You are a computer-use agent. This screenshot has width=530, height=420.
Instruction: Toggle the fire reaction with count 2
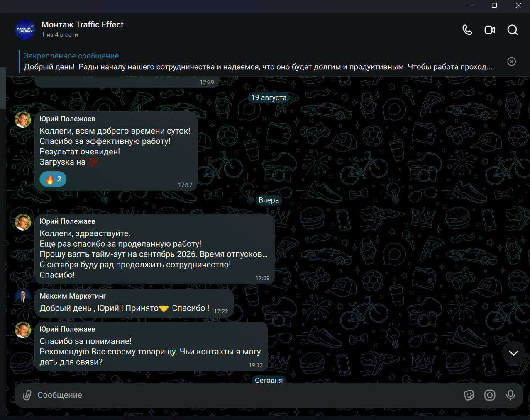click(x=53, y=179)
